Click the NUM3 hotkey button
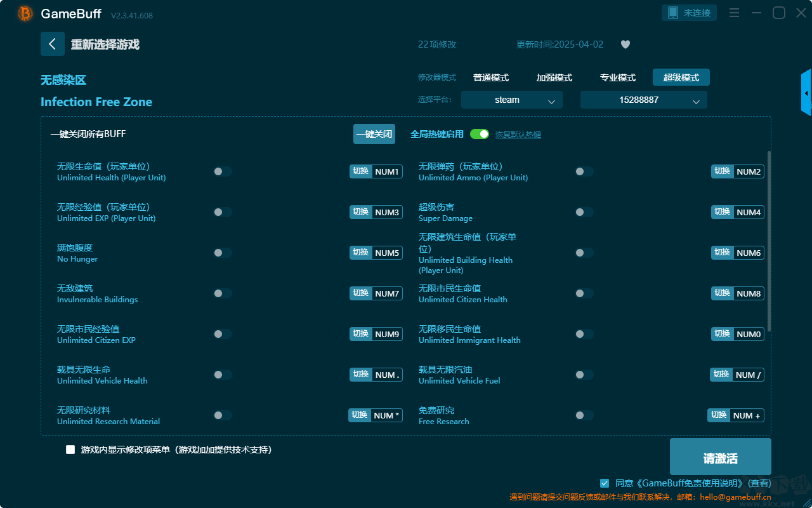 pos(376,212)
